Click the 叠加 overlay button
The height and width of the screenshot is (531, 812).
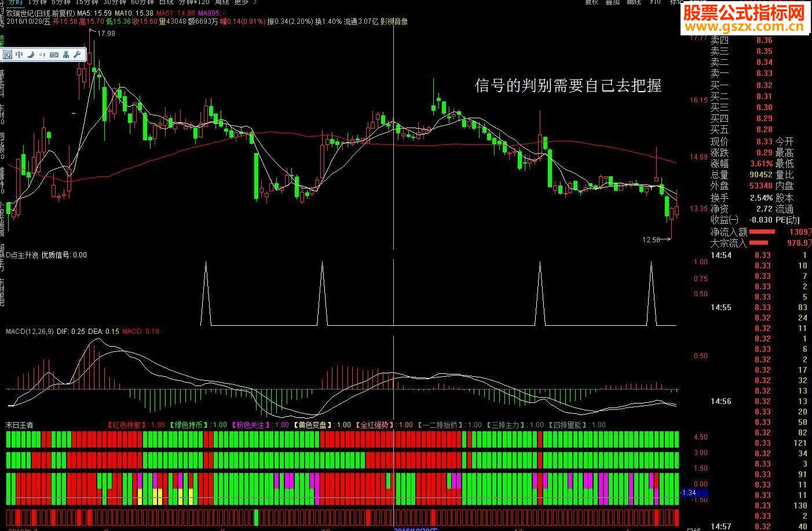[x=612, y=2]
